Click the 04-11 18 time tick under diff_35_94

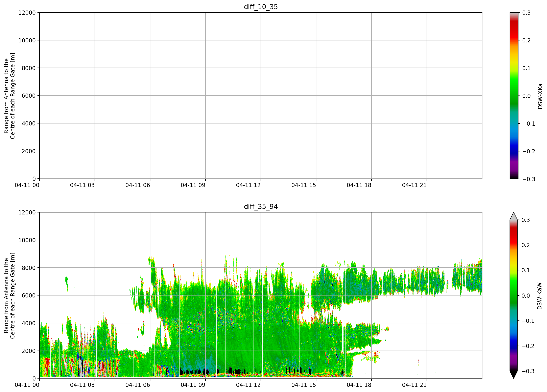coord(359,385)
